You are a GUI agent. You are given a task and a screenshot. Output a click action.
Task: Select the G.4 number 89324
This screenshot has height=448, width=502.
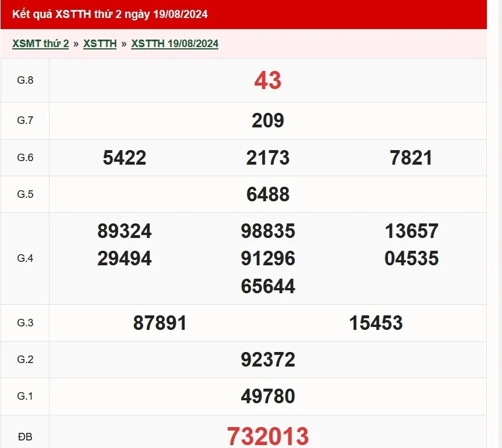pos(124,231)
